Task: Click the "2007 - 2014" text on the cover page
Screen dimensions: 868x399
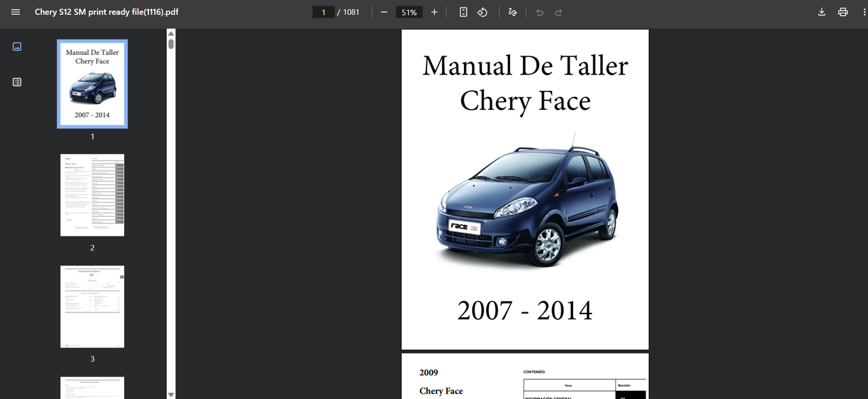Action: pyautogui.click(x=525, y=310)
